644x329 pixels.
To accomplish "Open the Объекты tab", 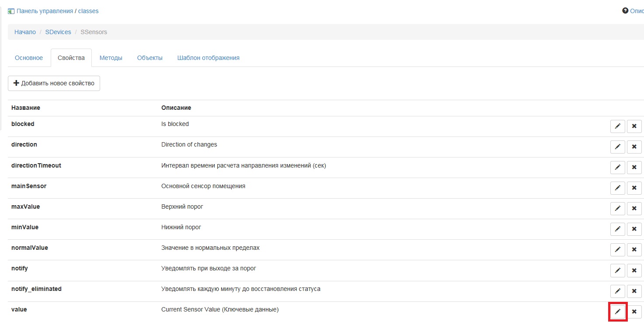I will [x=150, y=58].
